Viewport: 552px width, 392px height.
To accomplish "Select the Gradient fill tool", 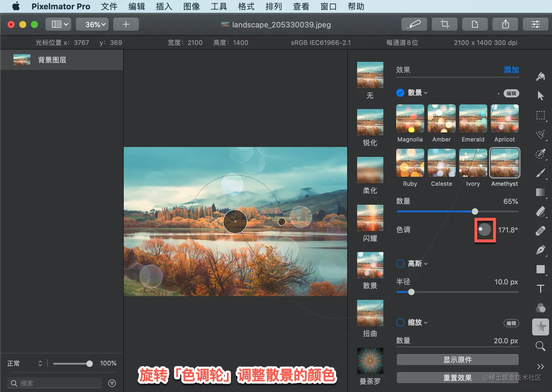I will pos(541,192).
